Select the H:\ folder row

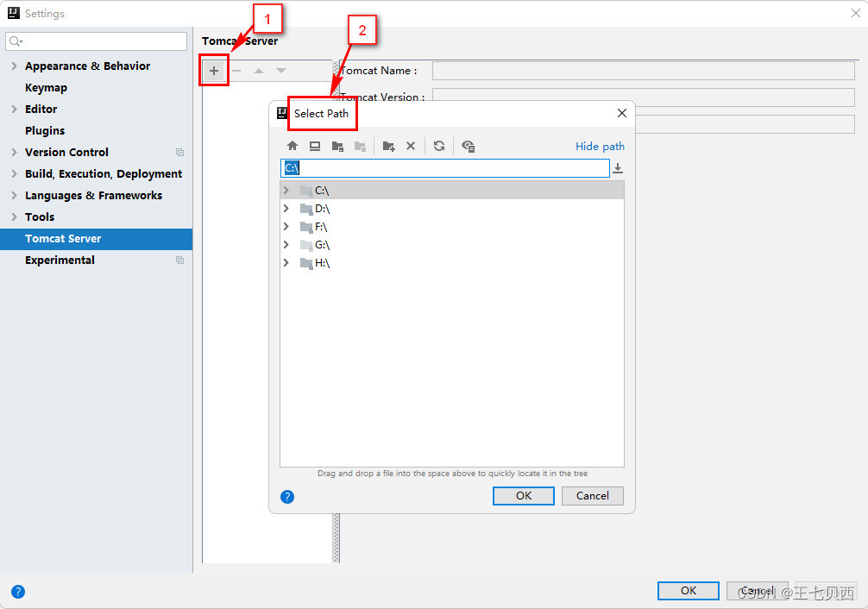coord(452,262)
